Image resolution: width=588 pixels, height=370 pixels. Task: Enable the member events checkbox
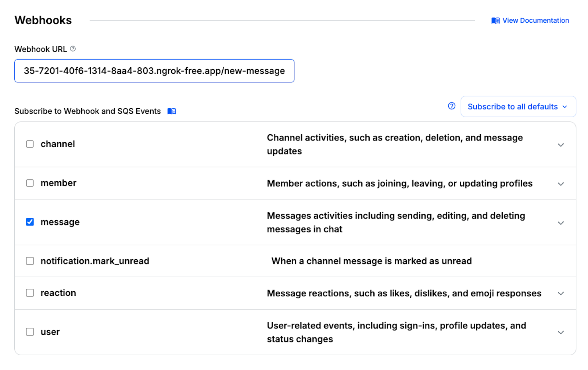[30, 183]
